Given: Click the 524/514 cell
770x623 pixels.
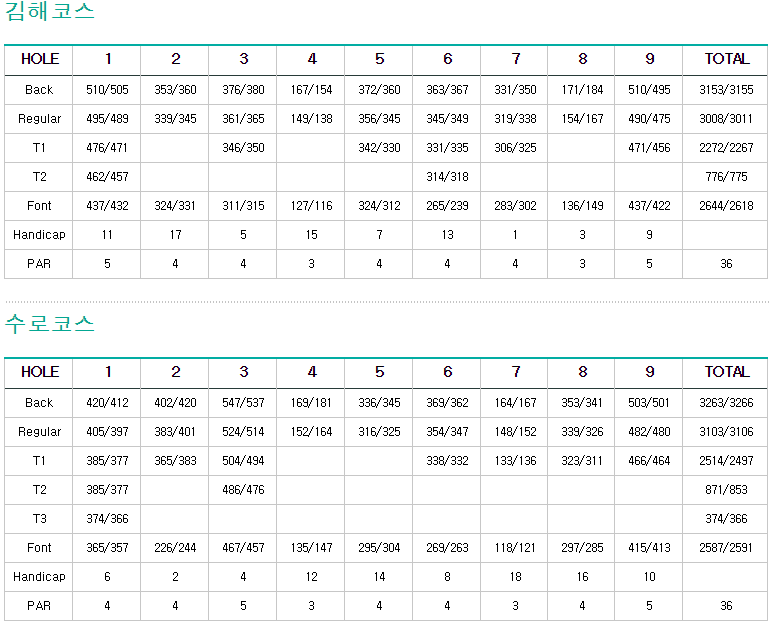Looking at the screenshot, I should (x=243, y=432).
